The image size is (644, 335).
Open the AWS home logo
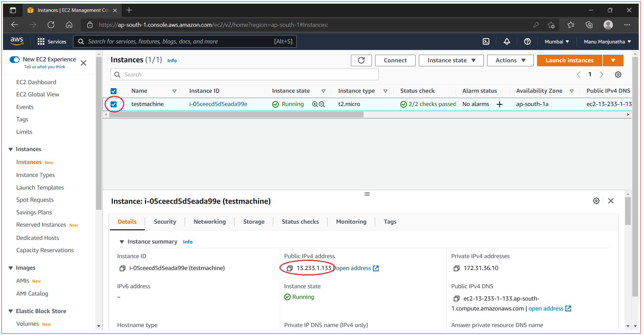(17, 41)
